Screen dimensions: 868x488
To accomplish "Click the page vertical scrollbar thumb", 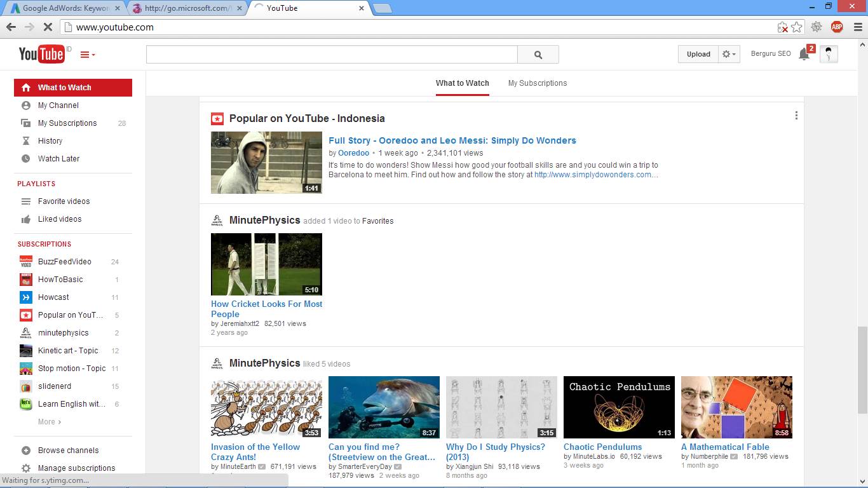I will (x=862, y=370).
